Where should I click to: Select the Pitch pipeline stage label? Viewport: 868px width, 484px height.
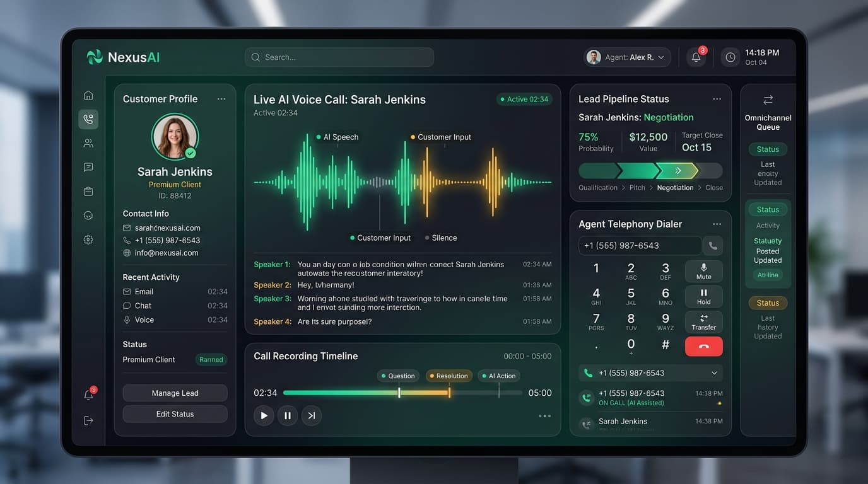pyautogui.click(x=637, y=188)
